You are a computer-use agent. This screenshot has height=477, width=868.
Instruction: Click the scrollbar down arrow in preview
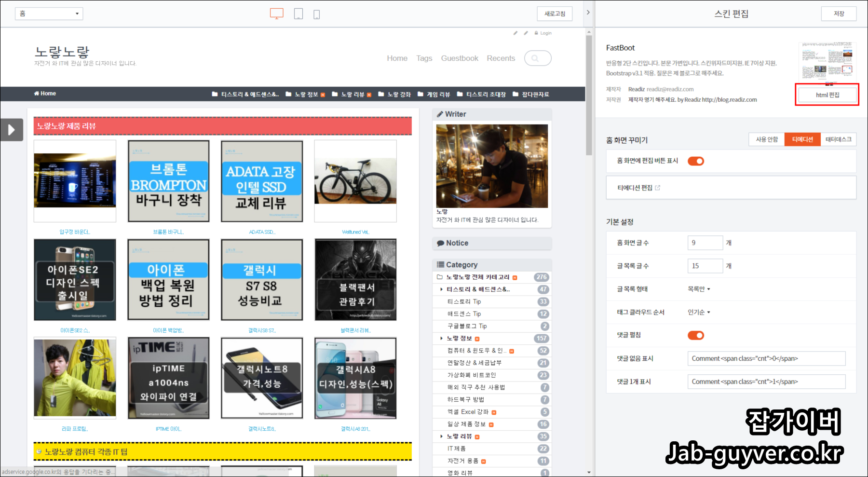[589, 473]
